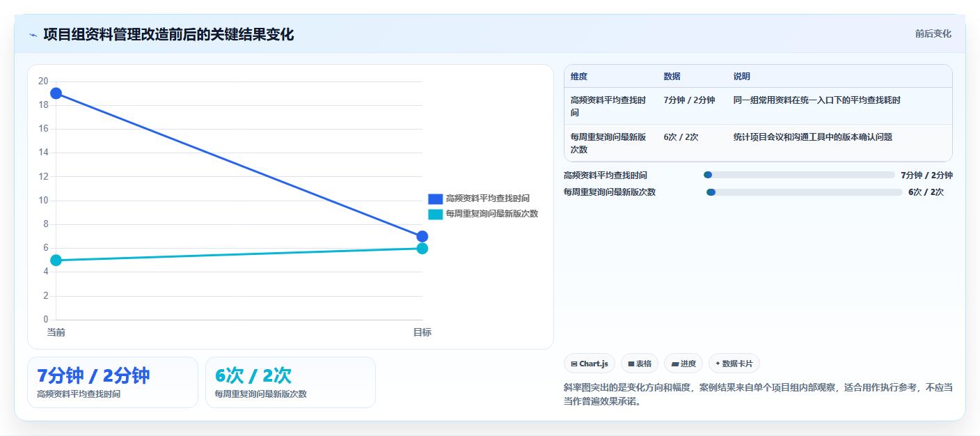Click the y-axis value 10

click(x=43, y=201)
